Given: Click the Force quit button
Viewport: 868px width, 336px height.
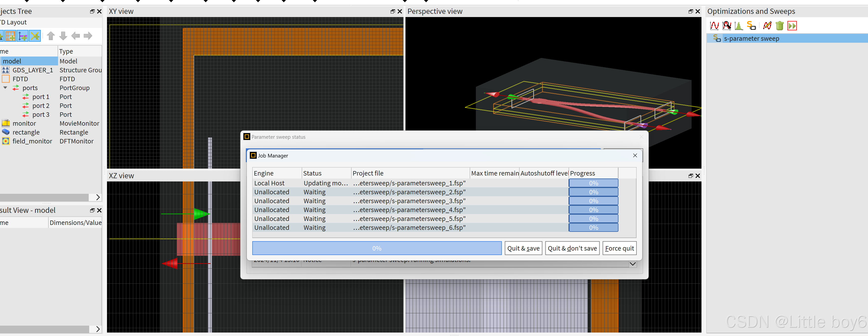Looking at the screenshot, I should point(619,248).
